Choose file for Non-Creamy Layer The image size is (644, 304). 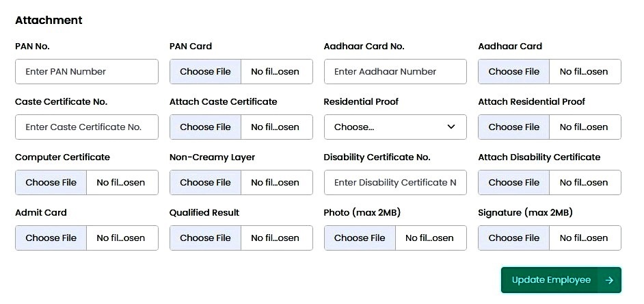pyautogui.click(x=206, y=183)
